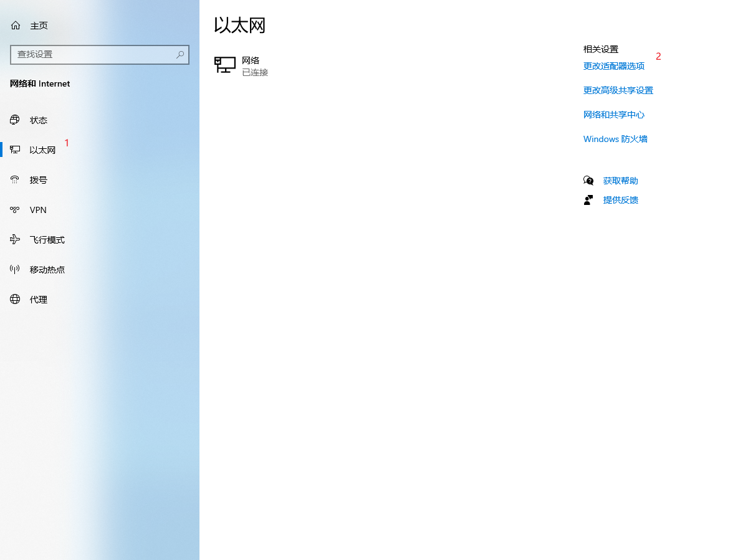
Task: Select the 拨号 dial-up icon
Action: coord(15,180)
